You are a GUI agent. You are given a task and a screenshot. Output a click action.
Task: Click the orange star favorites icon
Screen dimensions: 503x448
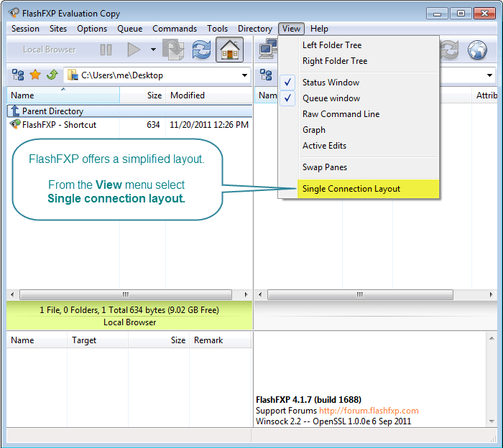coord(35,75)
